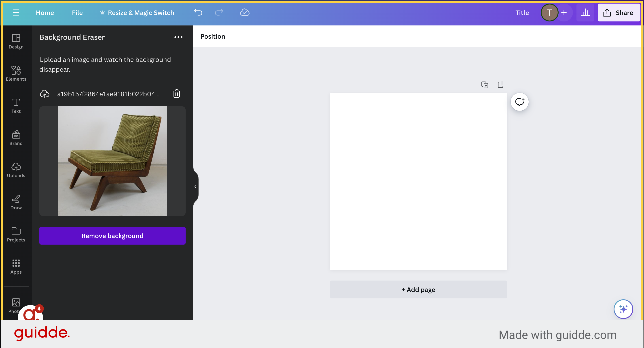Click the undo arrow in the toolbar
Viewport: 644px width, 348px height.
(x=198, y=13)
